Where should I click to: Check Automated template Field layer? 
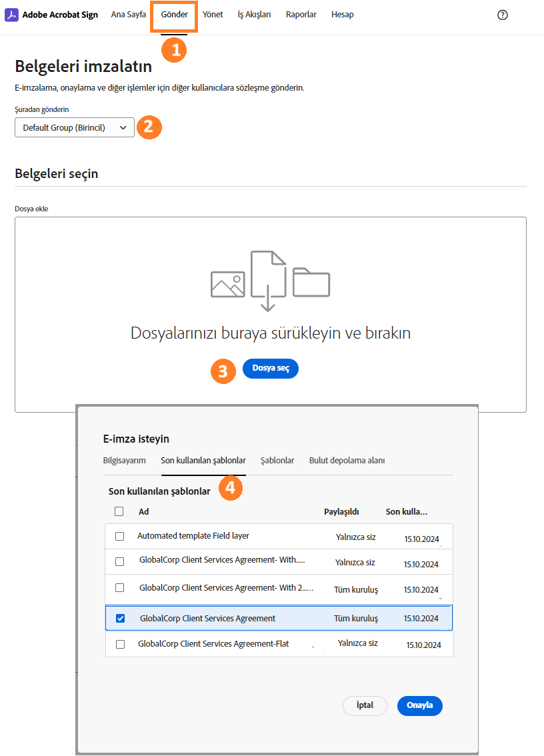pos(119,535)
